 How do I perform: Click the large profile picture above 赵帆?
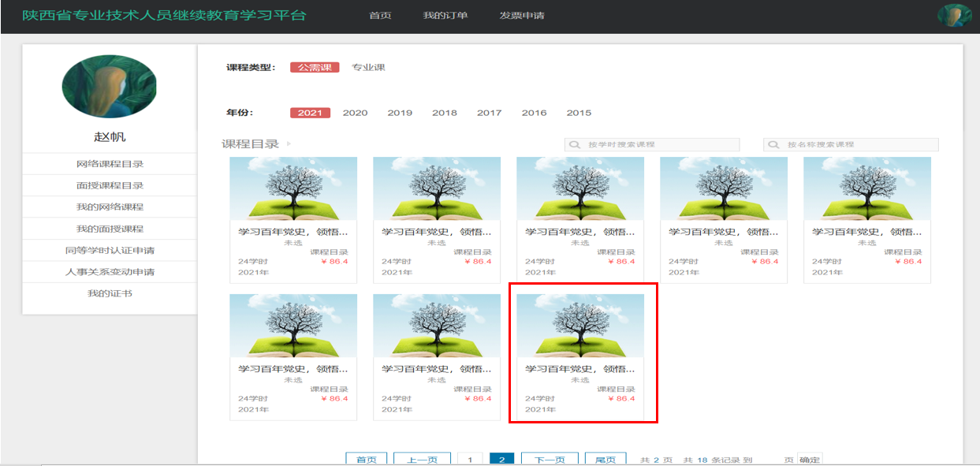[x=110, y=87]
